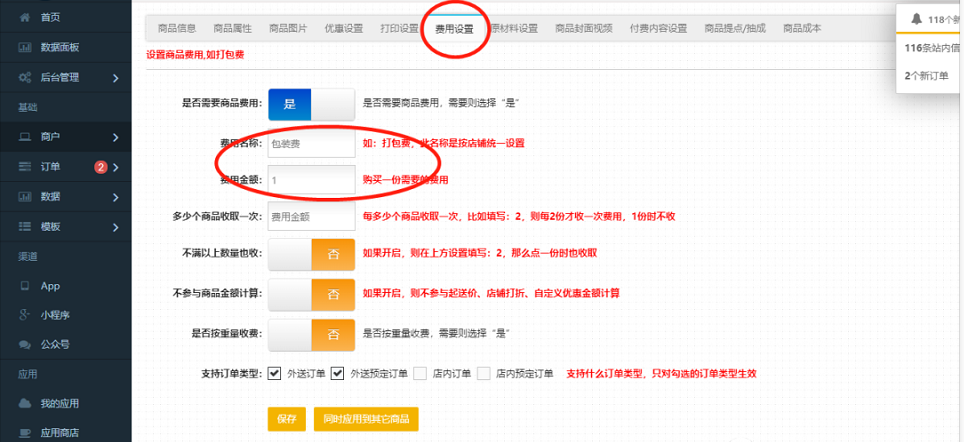Click the home icon beside 首页
This screenshot has height=442, width=964.
point(25,18)
